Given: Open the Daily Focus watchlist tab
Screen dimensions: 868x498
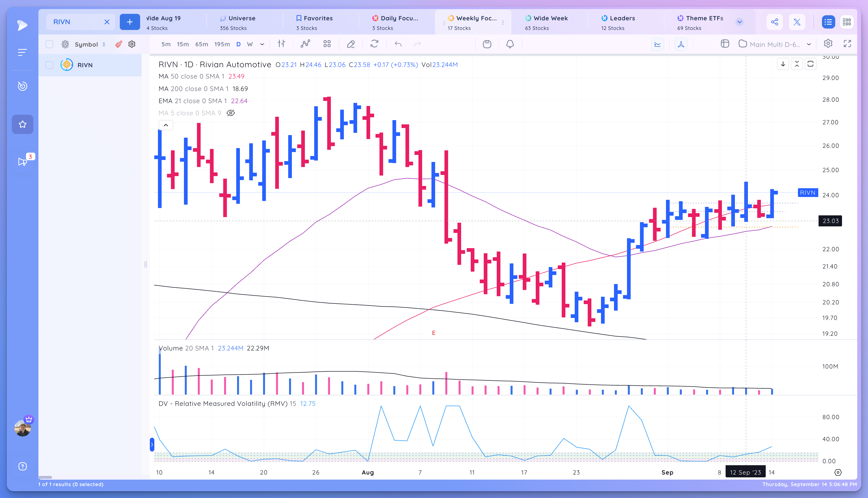Looking at the screenshot, I should click(x=395, y=23).
